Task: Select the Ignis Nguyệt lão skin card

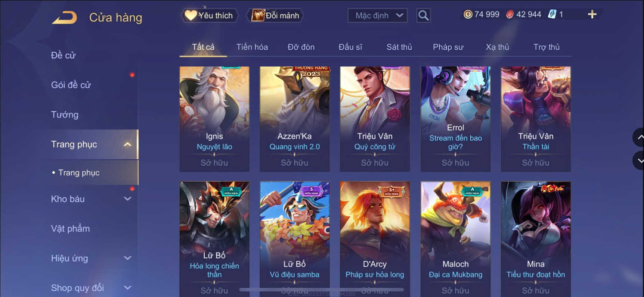Action: click(214, 119)
